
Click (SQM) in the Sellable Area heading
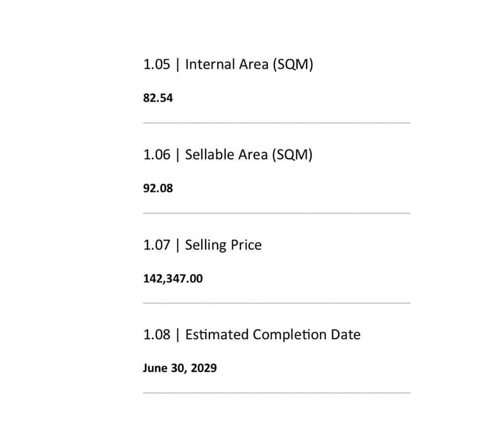click(x=292, y=155)
